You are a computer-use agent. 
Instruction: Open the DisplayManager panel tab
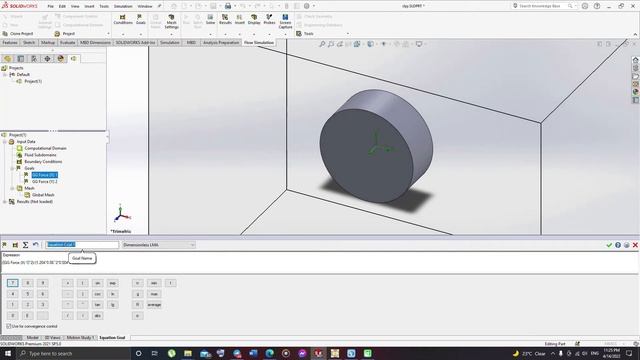tap(61, 59)
